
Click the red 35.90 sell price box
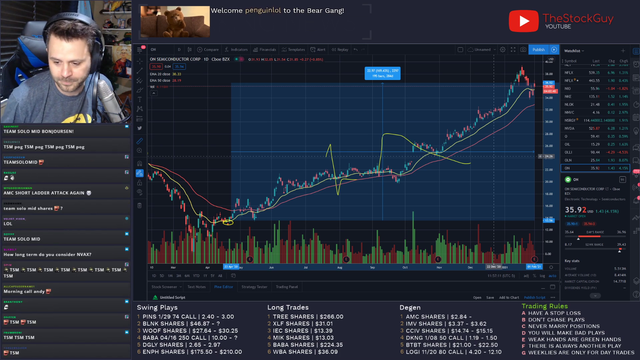click(156, 67)
